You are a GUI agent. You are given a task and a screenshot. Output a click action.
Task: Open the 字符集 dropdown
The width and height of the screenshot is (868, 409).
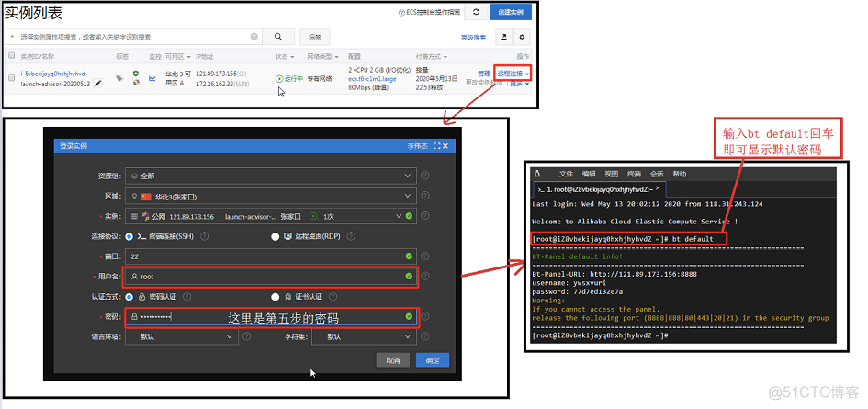click(x=364, y=335)
